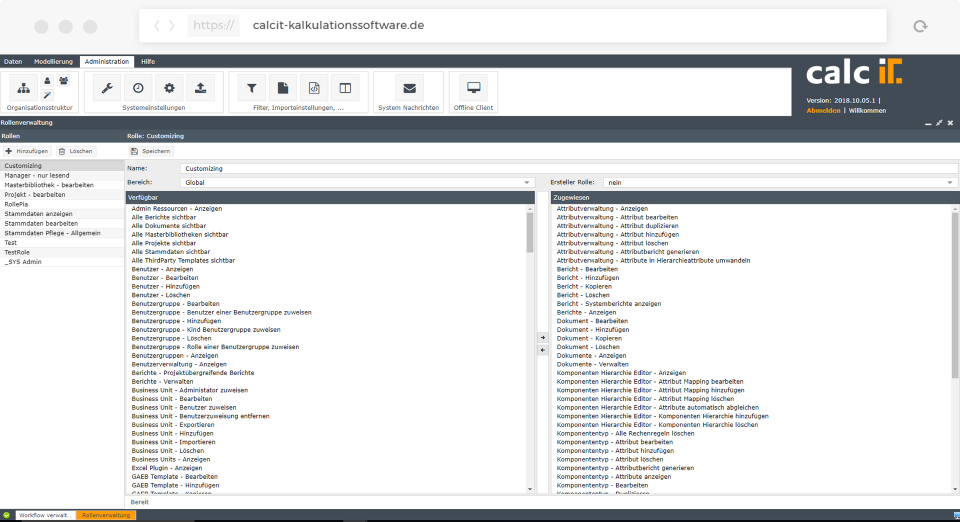The width and height of the screenshot is (960, 522).
Task: Click the magic wand icon in Organisationsstruktur
Action: click(x=47, y=95)
